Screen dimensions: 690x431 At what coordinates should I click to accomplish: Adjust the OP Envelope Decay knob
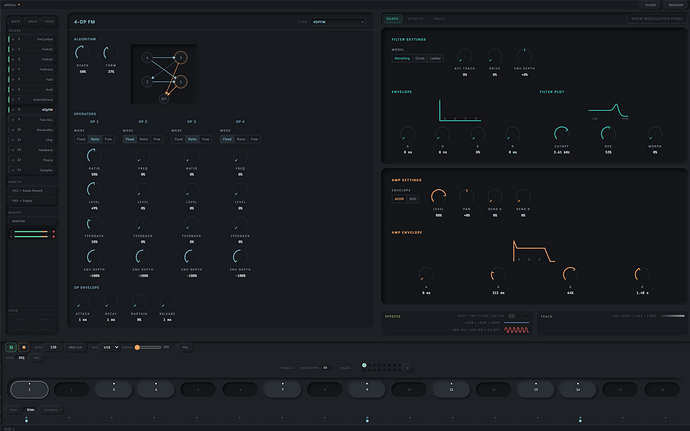click(x=110, y=302)
